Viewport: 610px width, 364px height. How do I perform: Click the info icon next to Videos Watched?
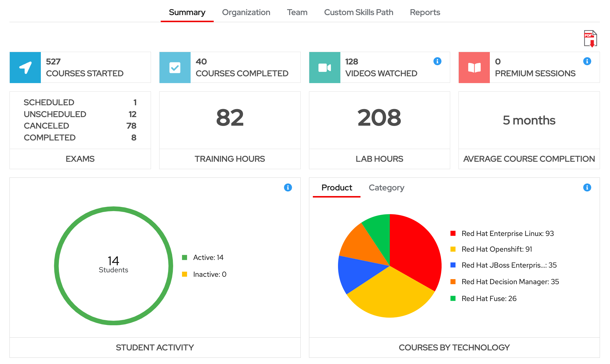tap(437, 61)
